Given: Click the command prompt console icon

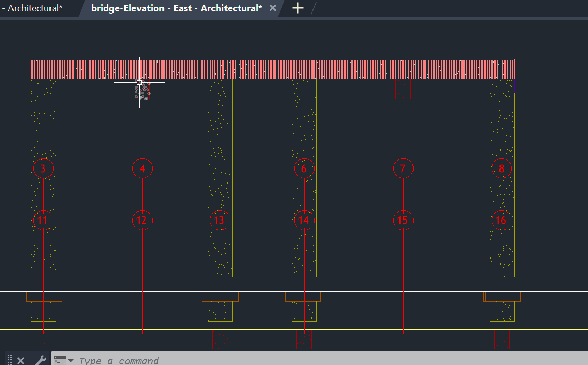Looking at the screenshot, I should pyautogui.click(x=60, y=360).
